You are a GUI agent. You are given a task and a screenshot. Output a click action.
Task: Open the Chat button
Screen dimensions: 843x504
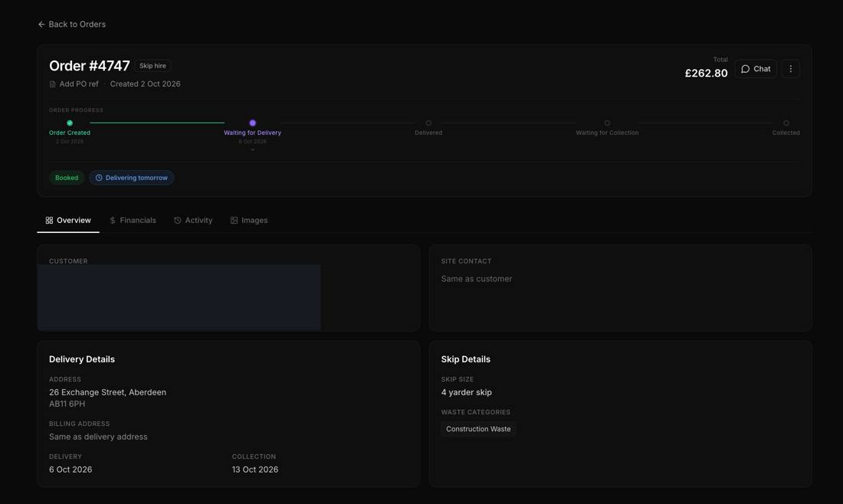point(756,69)
